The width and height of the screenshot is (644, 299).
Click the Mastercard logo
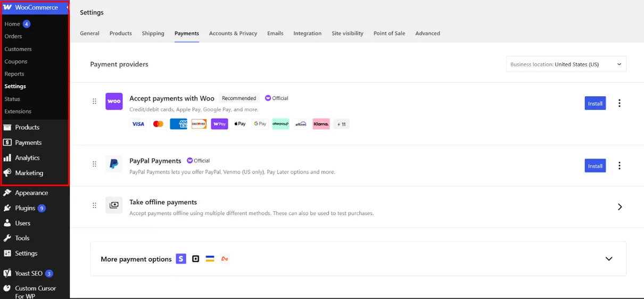(x=158, y=124)
